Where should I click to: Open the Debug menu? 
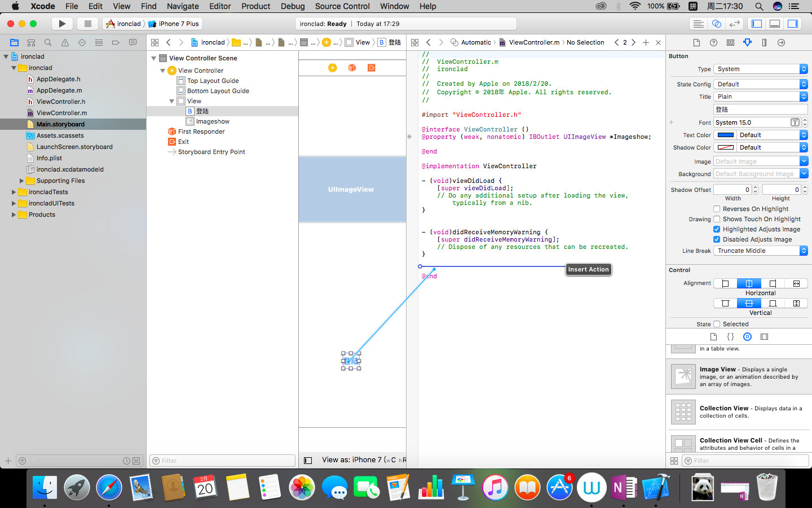[x=293, y=6]
